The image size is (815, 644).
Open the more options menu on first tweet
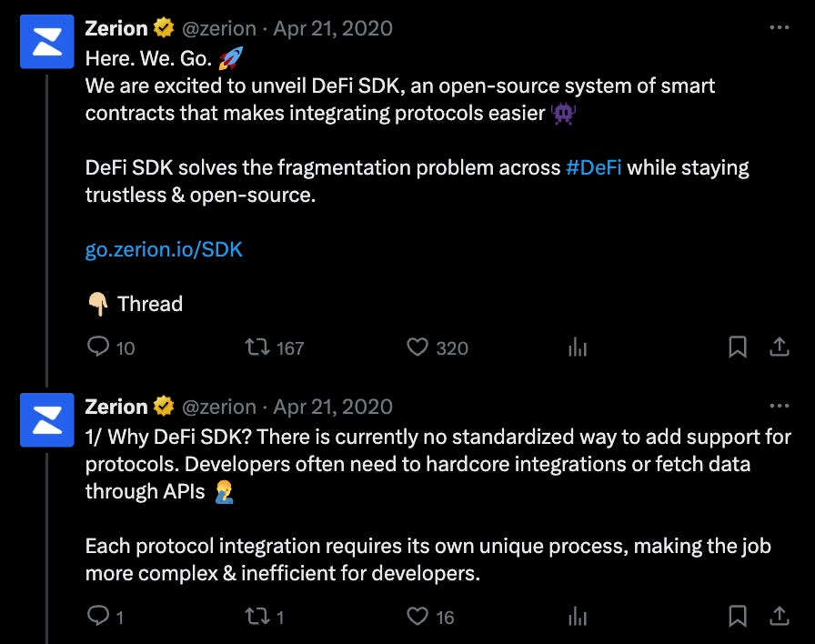778,28
